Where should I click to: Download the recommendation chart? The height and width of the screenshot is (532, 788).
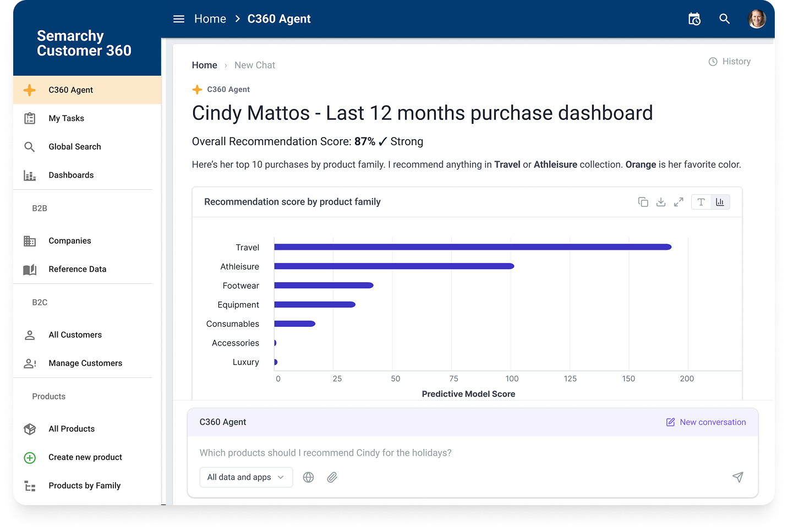(661, 202)
